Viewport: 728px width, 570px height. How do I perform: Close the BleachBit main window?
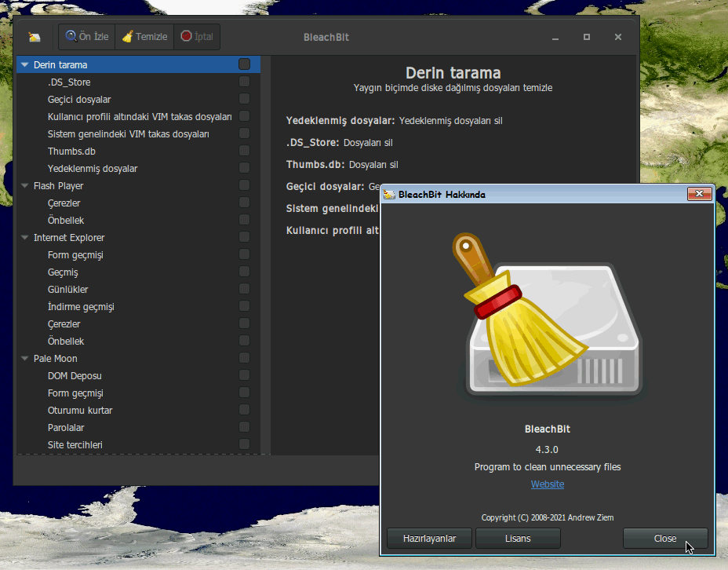tap(618, 37)
